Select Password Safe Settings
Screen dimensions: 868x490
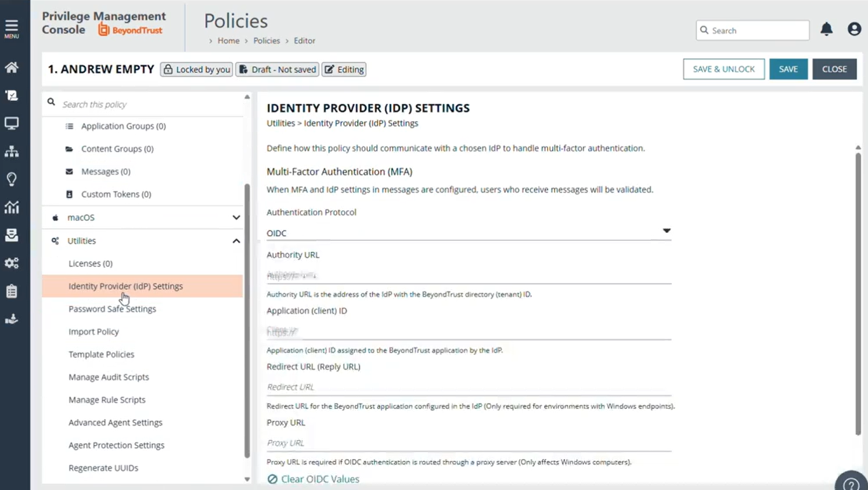point(112,309)
